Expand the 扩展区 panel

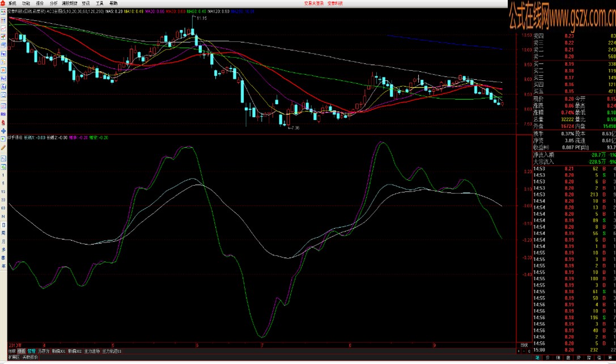[14, 357]
